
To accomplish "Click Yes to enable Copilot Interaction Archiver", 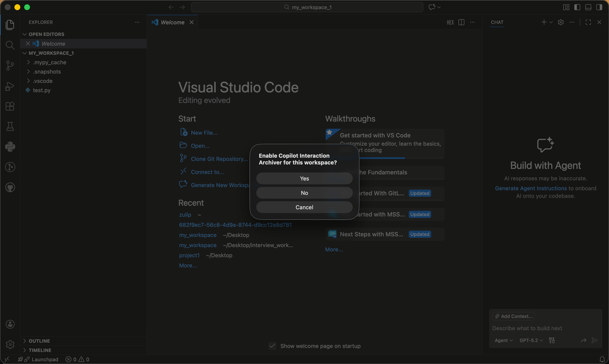I will click(x=304, y=178).
